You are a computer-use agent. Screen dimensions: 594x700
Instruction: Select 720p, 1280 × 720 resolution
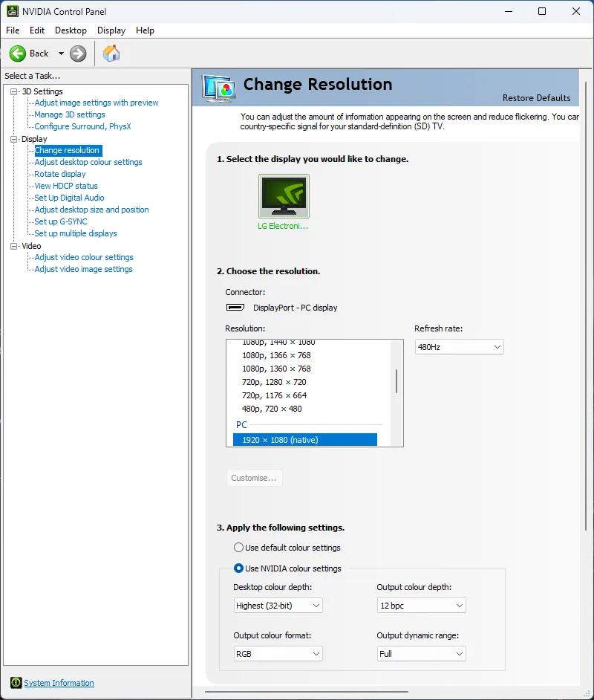274,382
